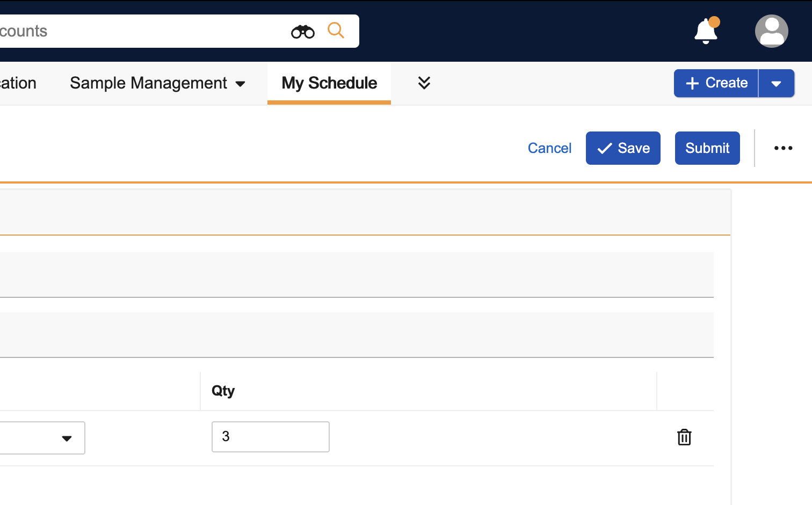This screenshot has height=505, width=812.
Task: Open the Create button's dropdown arrow
Action: [776, 83]
